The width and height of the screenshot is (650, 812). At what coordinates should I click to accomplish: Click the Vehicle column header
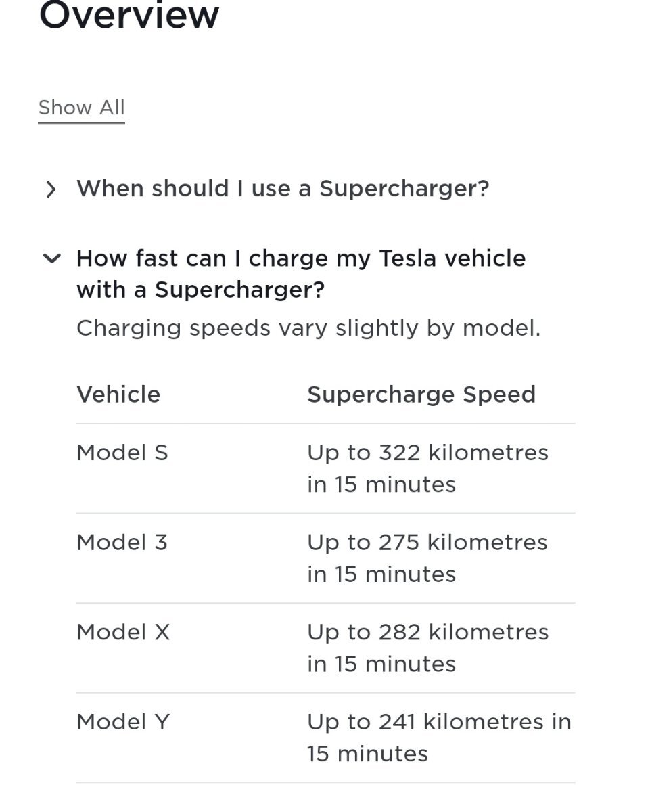[x=118, y=394]
